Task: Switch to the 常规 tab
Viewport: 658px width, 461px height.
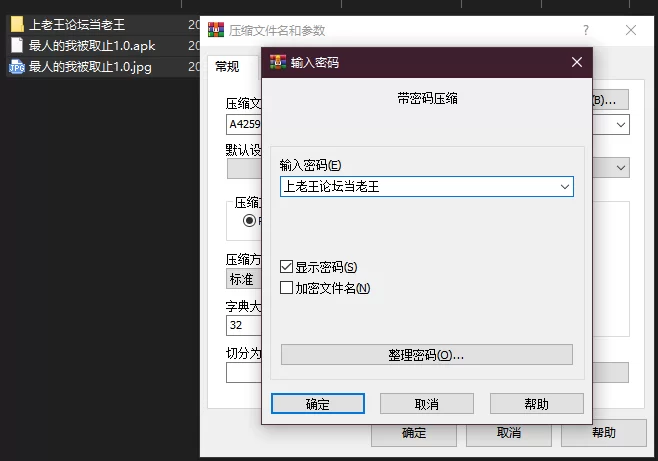Action: point(227,67)
